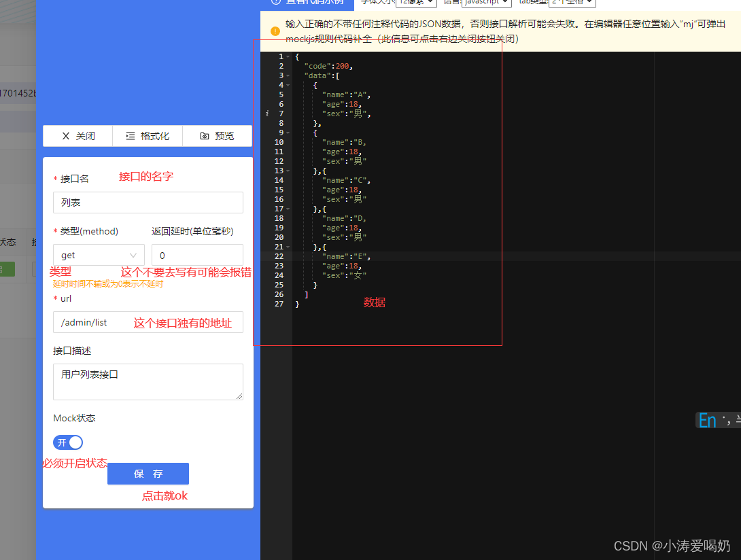Open the tab类型 dropdown
The image size is (741, 560).
coord(573,2)
